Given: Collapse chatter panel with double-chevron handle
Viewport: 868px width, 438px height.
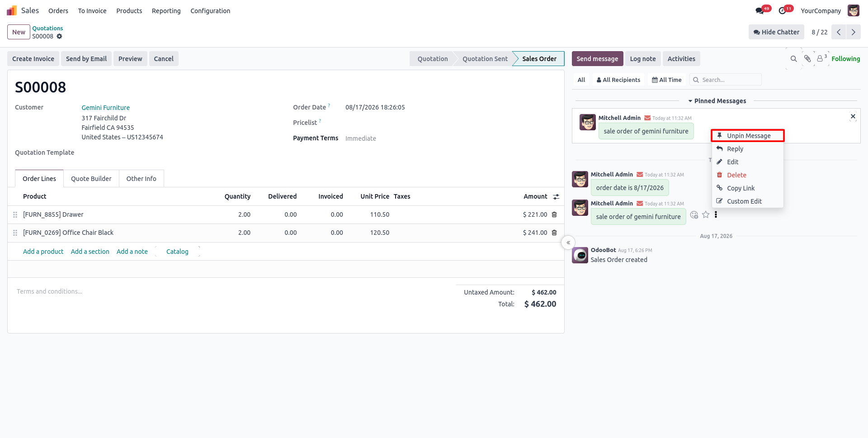Looking at the screenshot, I should pyautogui.click(x=568, y=243).
